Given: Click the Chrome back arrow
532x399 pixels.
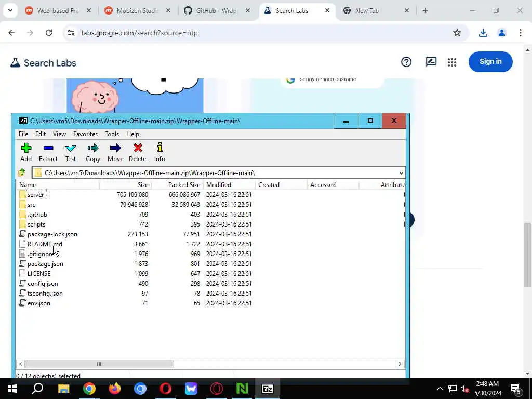Looking at the screenshot, I should click(x=11, y=33).
